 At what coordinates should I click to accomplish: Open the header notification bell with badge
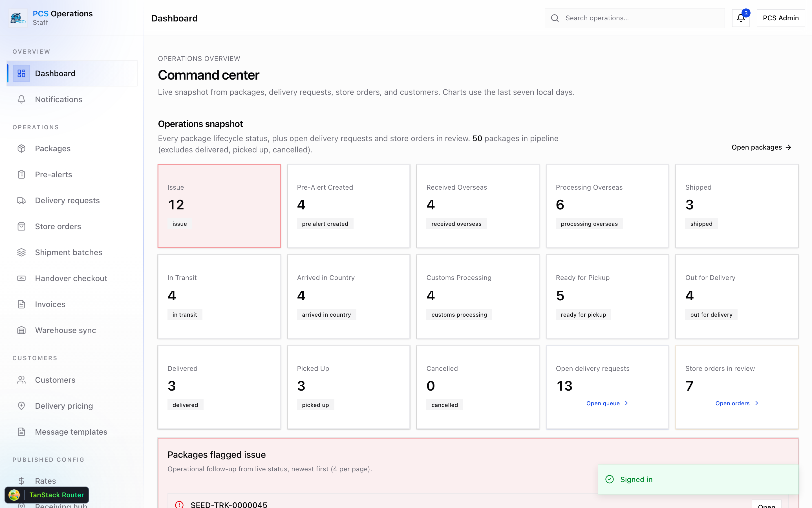pos(741,18)
